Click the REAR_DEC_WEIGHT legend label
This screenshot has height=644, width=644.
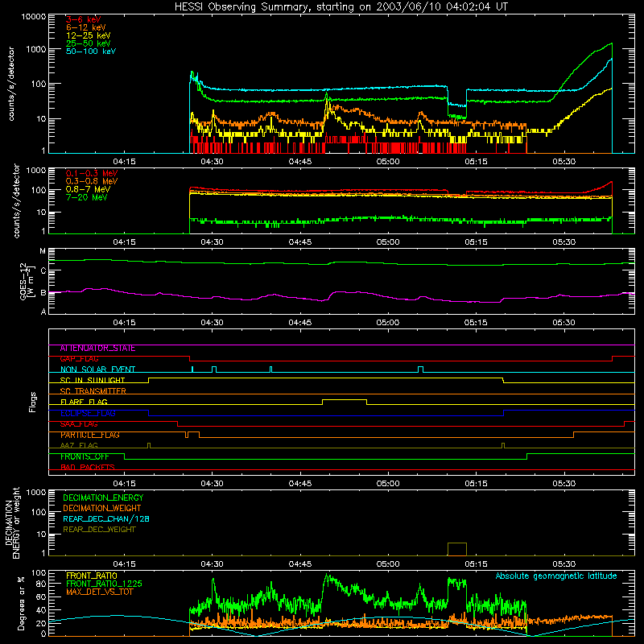click(x=99, y=530)
